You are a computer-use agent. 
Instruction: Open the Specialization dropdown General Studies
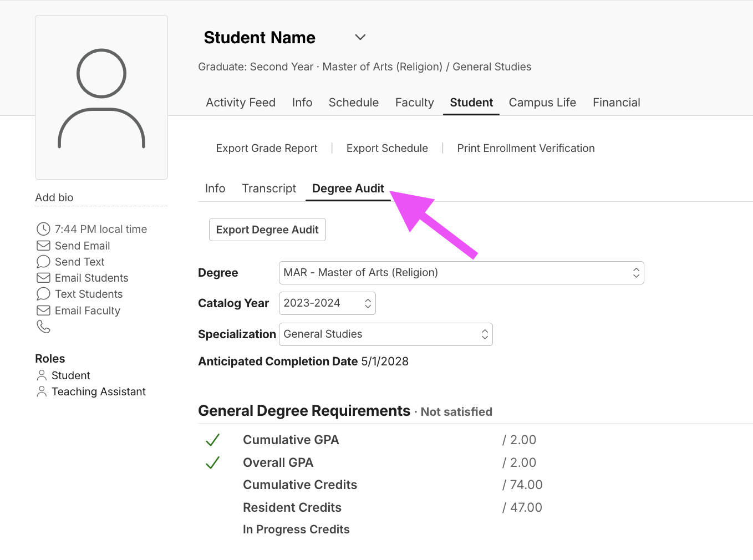[x=385, y=334]
